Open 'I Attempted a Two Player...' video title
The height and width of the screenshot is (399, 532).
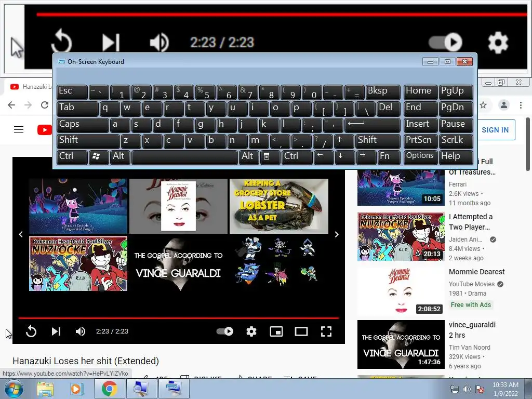471,222
